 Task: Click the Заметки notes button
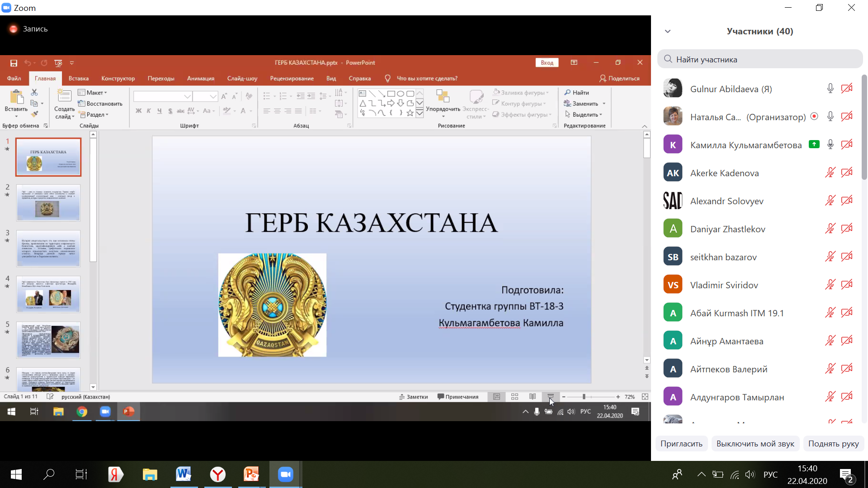click(413, 397)
